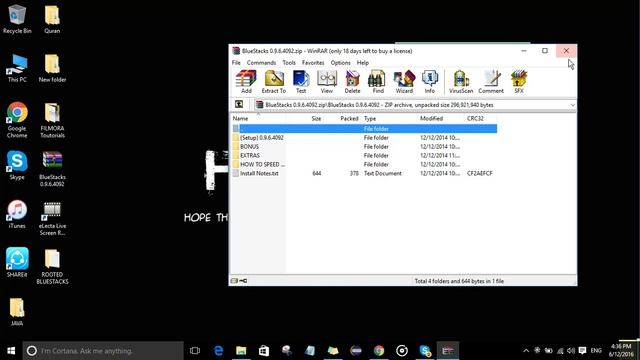
Task: Open Chrome from the taskbar
Action: click(379, 351)
